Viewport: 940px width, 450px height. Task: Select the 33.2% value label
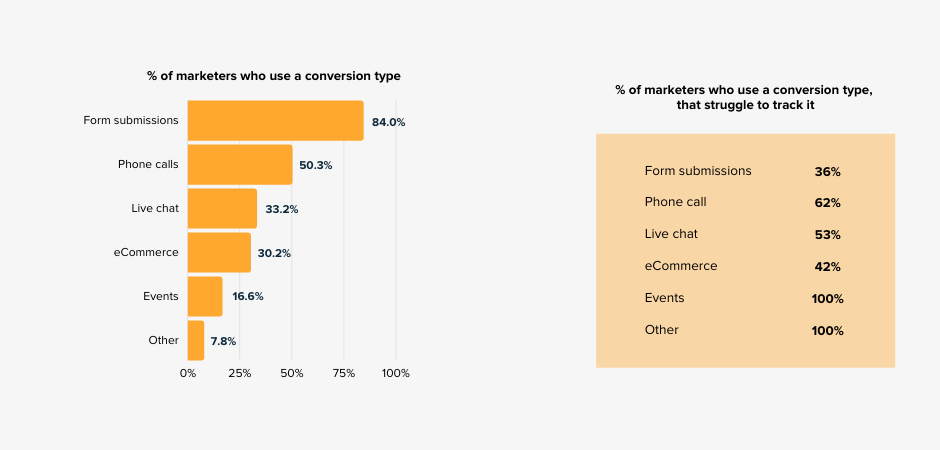[x=281, y=209]
